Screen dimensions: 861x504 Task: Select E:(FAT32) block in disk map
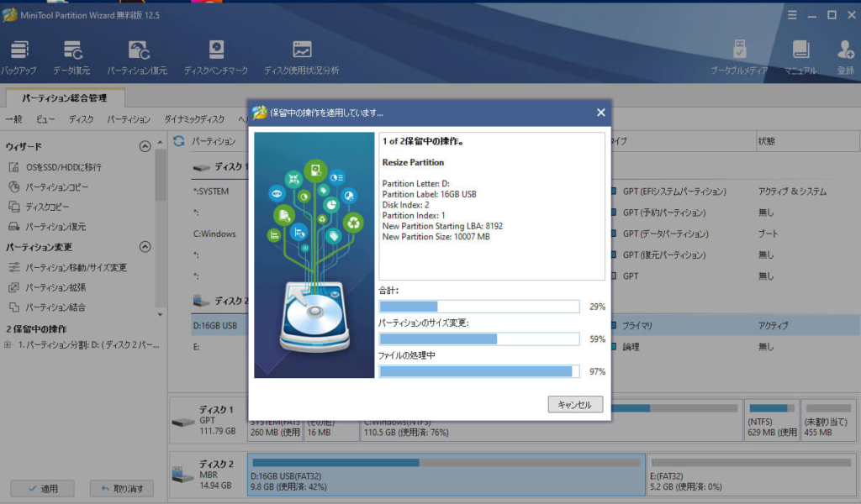751,475
